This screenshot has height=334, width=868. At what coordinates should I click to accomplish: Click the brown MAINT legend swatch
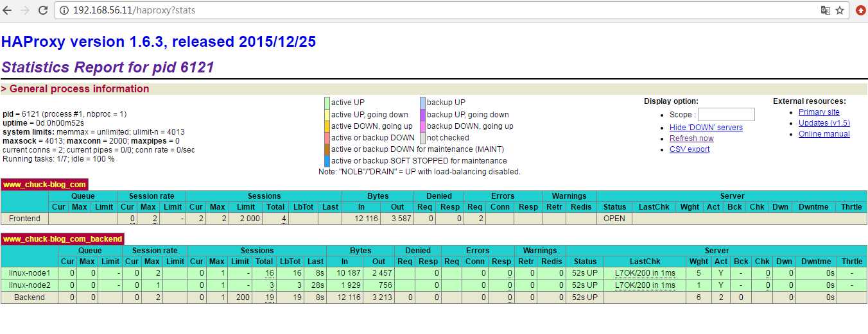coord(327,149)
